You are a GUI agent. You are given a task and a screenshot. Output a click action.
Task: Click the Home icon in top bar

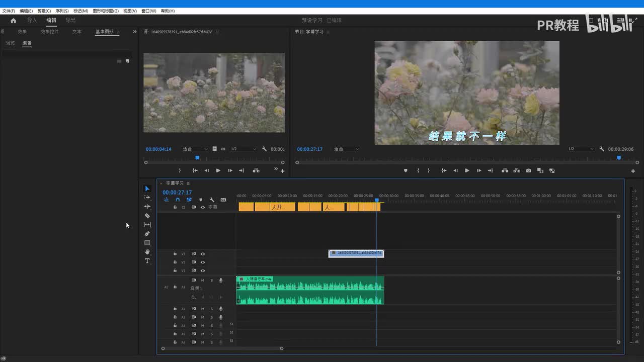point(13,21)
